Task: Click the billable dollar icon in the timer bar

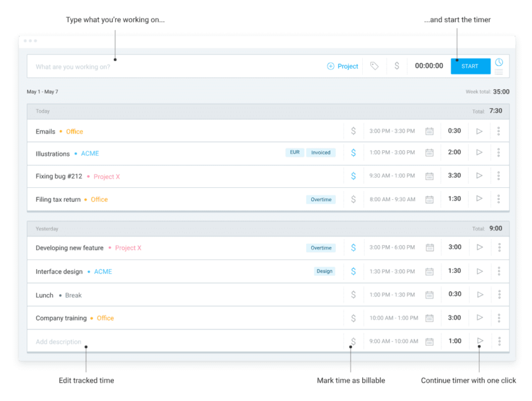Action: [396, 66]
